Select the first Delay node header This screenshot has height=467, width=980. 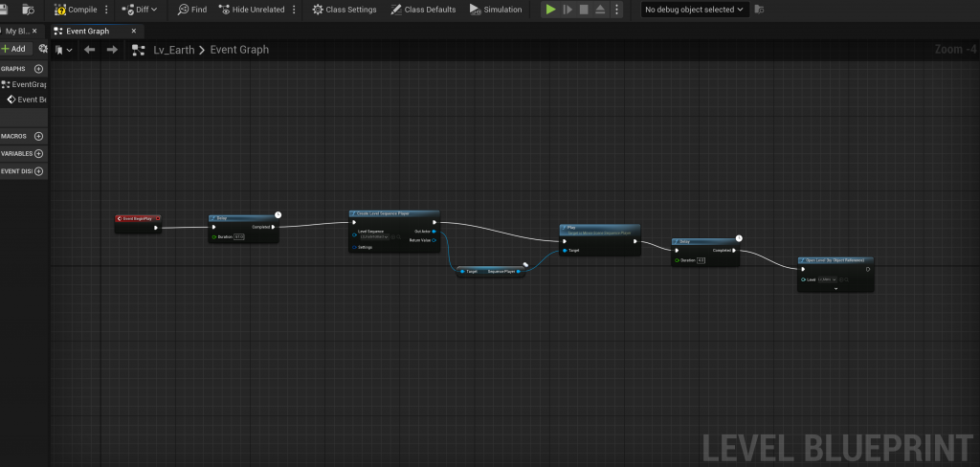click(243, 218)
